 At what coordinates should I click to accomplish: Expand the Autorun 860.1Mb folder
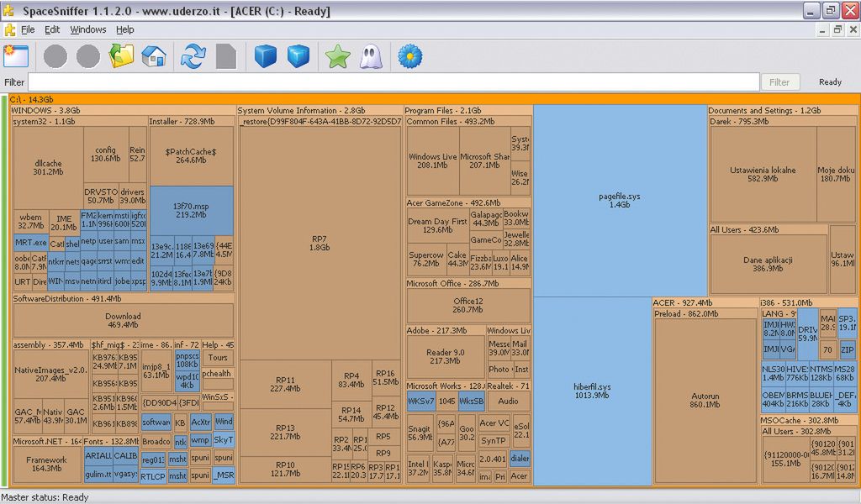tap(705, 400)
